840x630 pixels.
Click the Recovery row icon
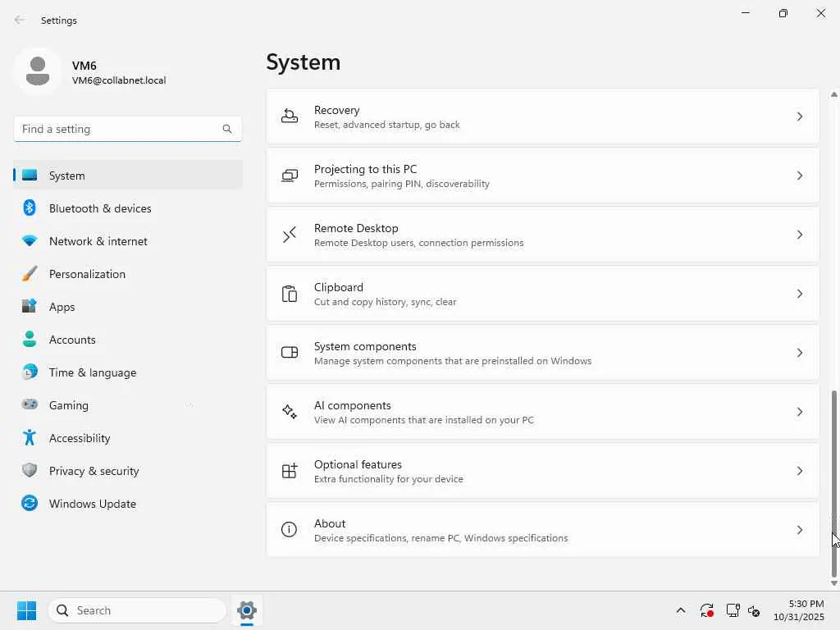point(290,116)
